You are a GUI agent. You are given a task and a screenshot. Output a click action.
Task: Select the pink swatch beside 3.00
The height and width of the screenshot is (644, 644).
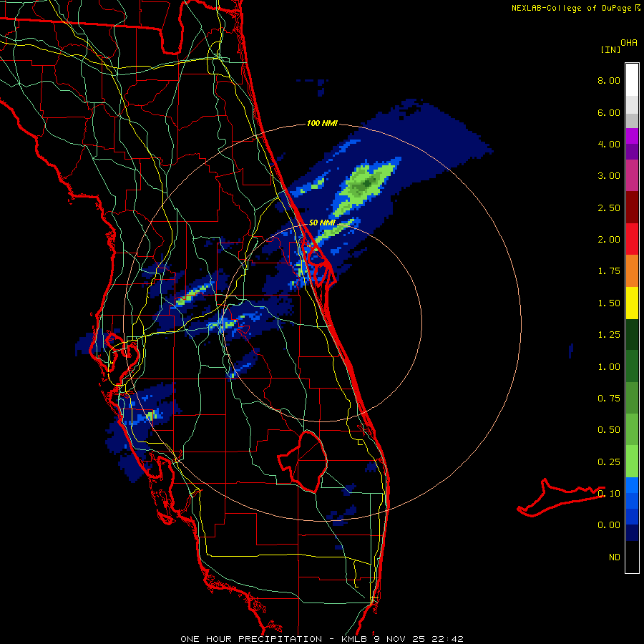point(632,175)
